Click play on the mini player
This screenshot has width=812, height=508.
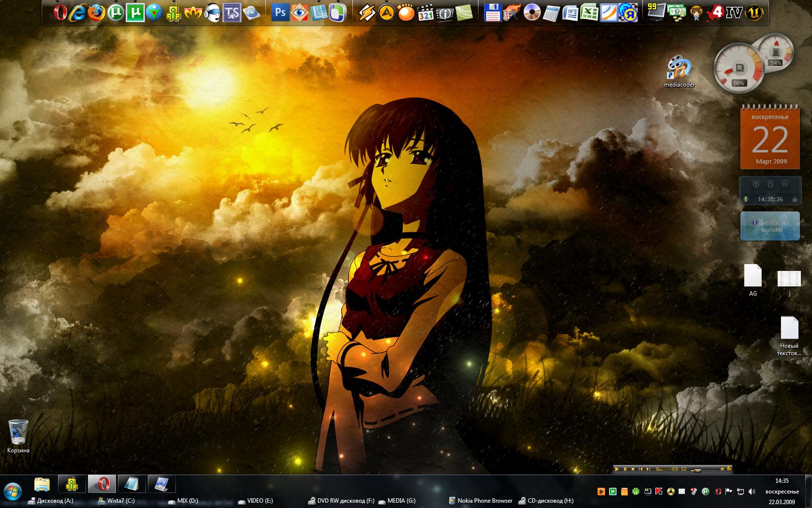pos(617,469)
